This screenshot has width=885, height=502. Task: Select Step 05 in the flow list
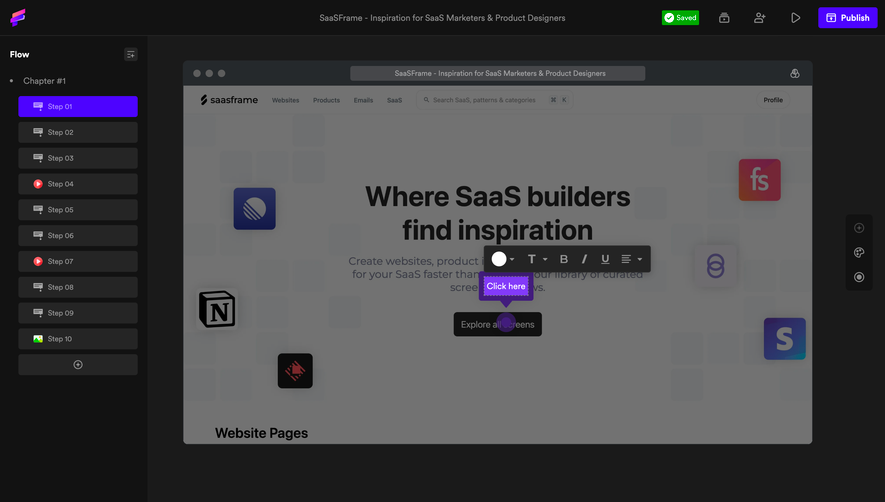click(x=78, y=209)
